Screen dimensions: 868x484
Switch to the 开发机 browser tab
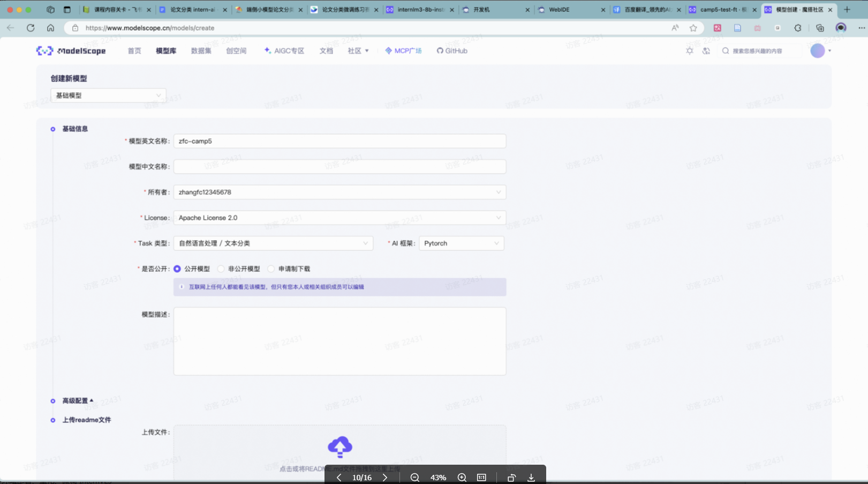pyautogui.click(x=495, y=10)
